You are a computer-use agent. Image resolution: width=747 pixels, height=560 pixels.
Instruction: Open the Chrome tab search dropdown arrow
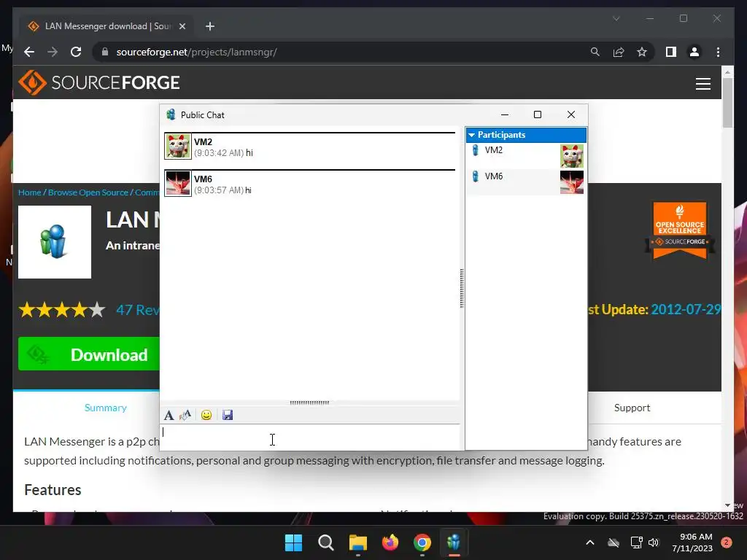coord(616,18)
